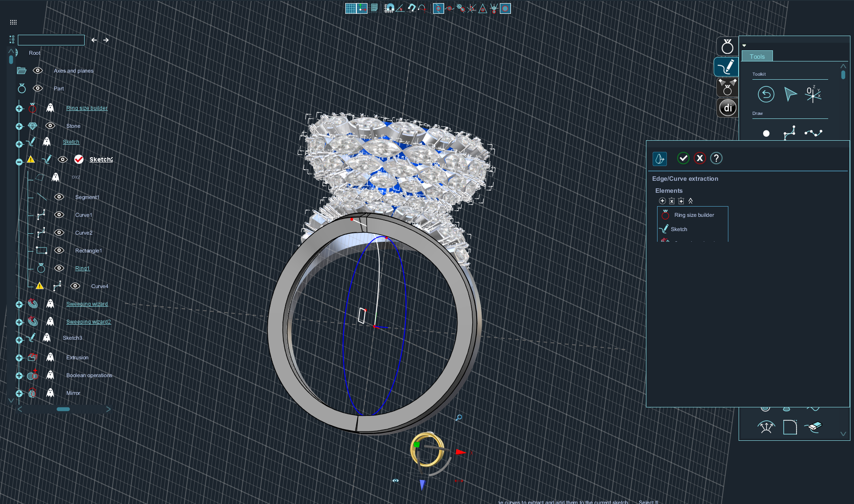Switch to the Tools tab
854x504 pixels.
click(757, 57)
